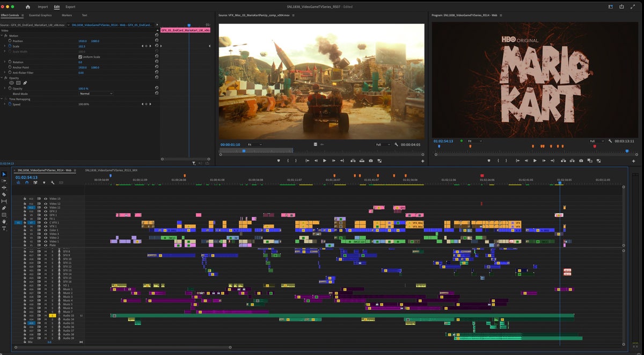
Task: Select the Pen tool in the tools panel
Action: (4, 208)
